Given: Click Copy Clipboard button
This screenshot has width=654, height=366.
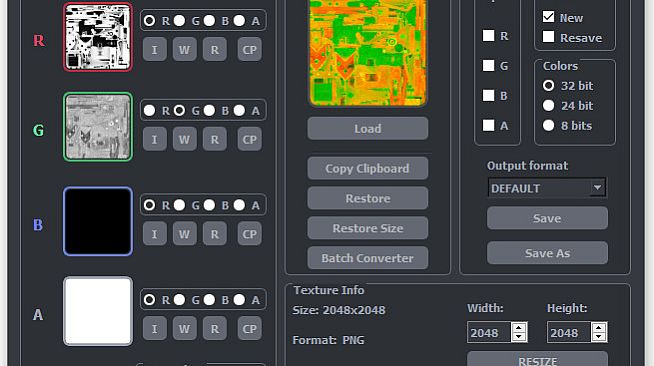Looking at the screenshot, I should (x=367, y=168).
